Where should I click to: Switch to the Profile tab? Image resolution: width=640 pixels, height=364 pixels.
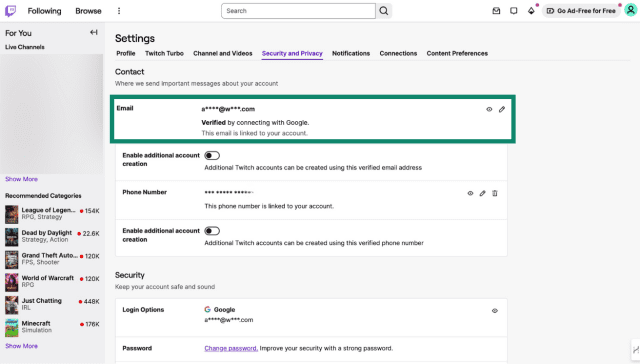126,53
